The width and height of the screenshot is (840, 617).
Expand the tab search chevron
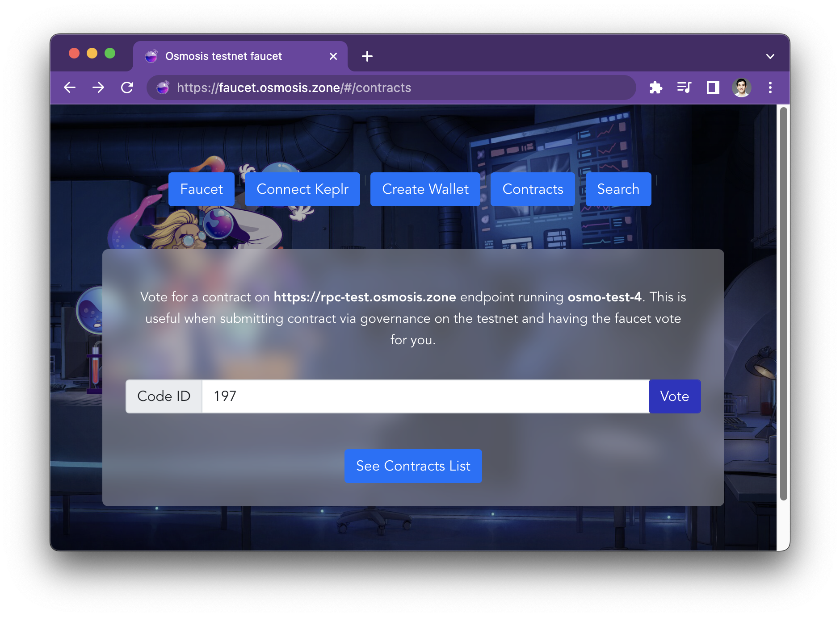[770, 56]
